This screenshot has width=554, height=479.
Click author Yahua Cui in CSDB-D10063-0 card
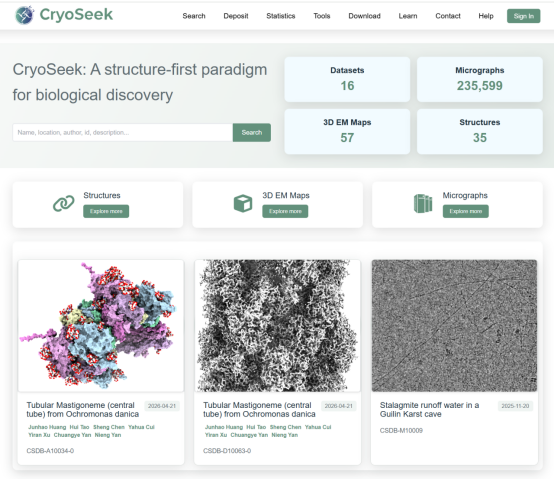pyautogui.click(x=318, y=427)
